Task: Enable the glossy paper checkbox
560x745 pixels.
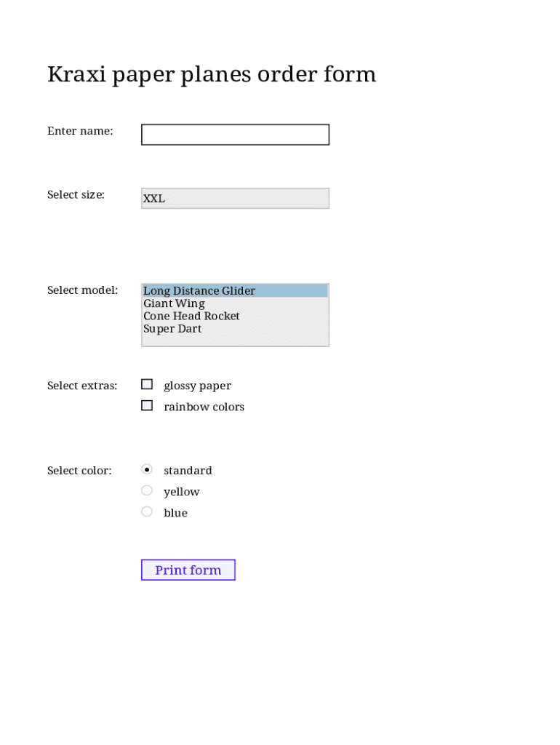Action: pos(147,384)
